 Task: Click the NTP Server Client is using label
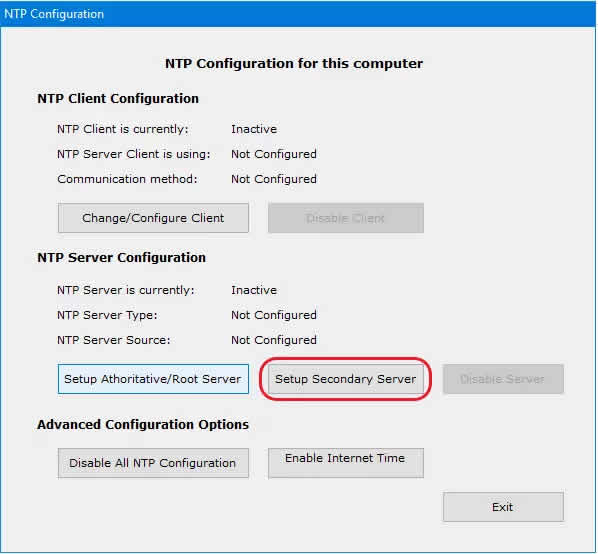pos(133,154)
